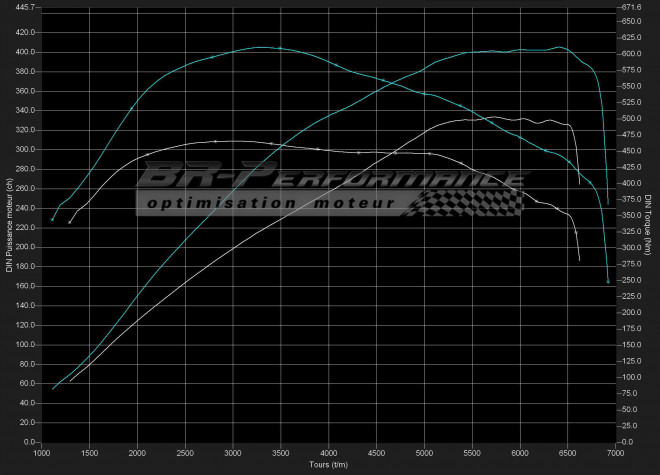Select the 'DIN Torque (Nm)' axis title

(648, 225)
